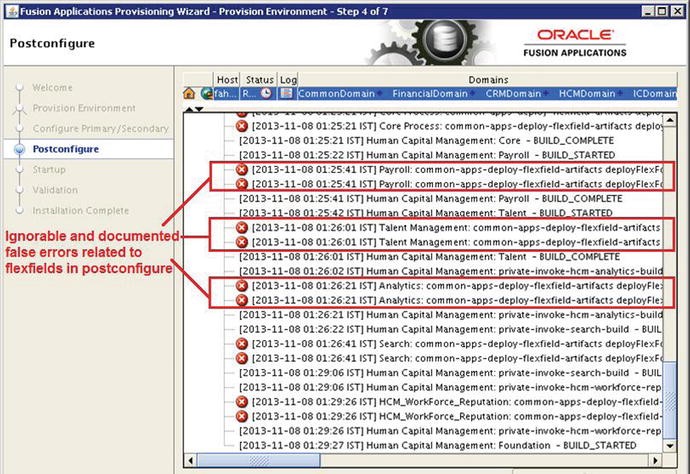The image size is (690, 474).
Task: Click the log scrollbar's up arrow
Action: 669,120
